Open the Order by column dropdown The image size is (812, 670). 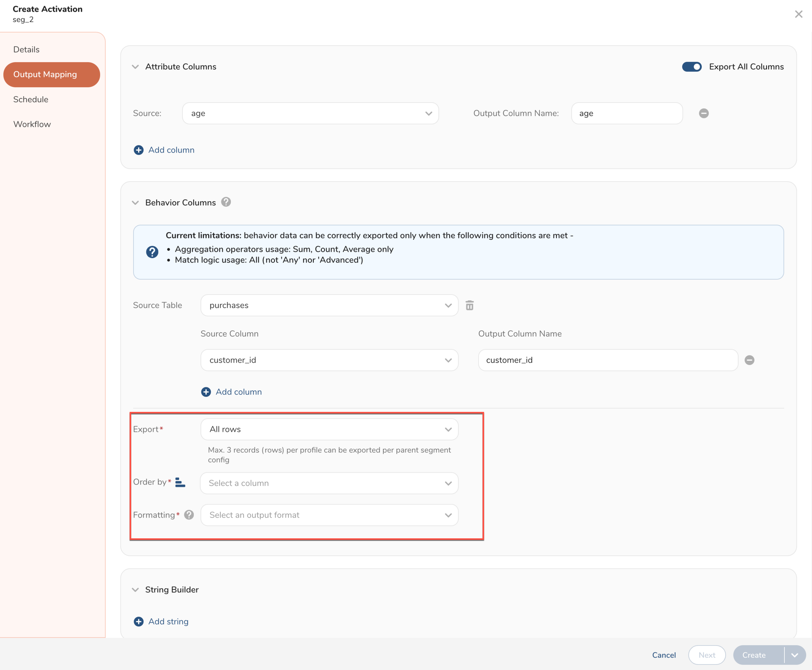click(x=329, y=483)
